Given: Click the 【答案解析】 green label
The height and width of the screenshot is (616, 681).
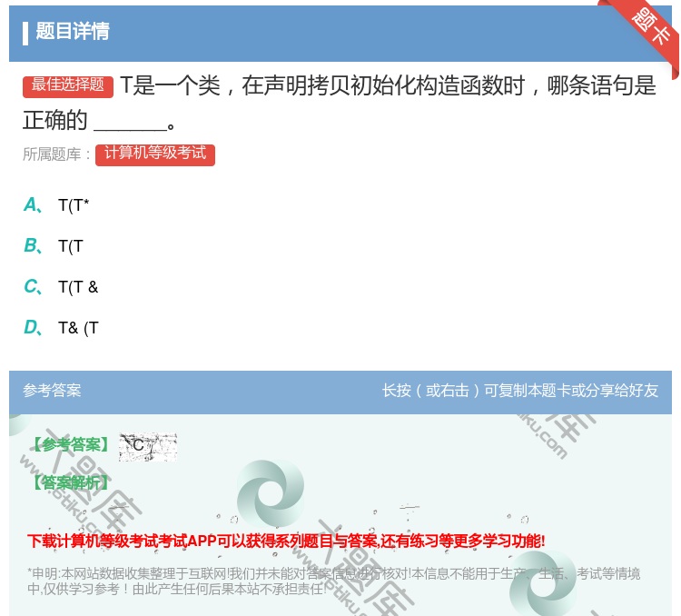Looking at the screenshot, I should [x=70, y=482].
